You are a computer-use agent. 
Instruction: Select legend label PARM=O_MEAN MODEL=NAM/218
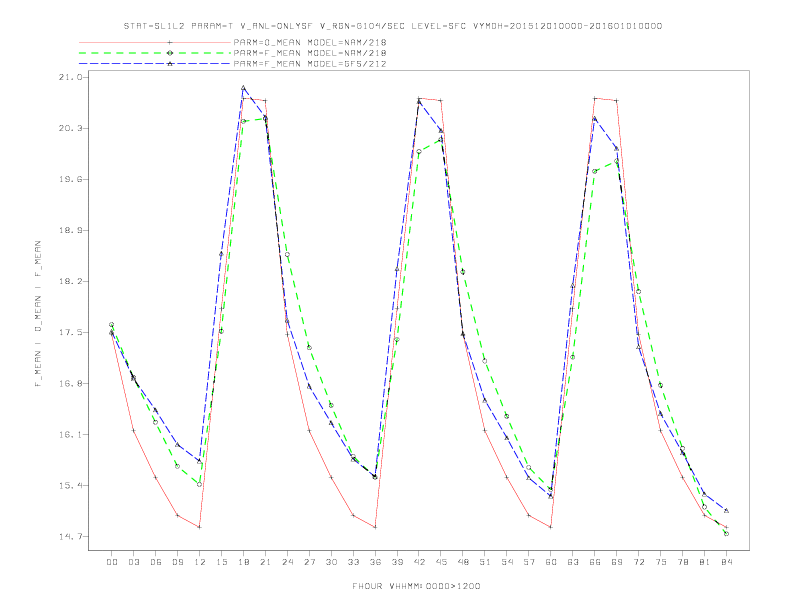310,42
